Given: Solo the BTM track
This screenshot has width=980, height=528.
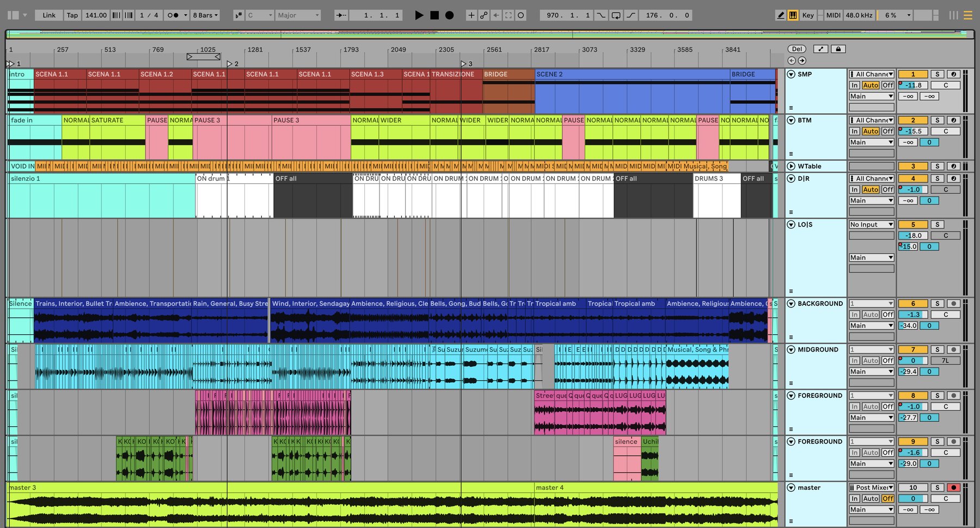Looking at the screenshot, I should tap(937, 120).
